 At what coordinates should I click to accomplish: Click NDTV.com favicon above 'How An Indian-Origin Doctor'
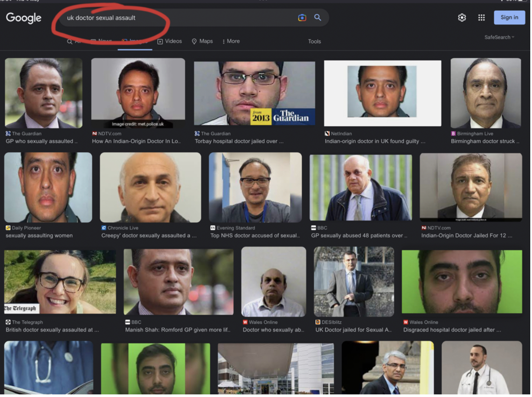tap(95, 134)
